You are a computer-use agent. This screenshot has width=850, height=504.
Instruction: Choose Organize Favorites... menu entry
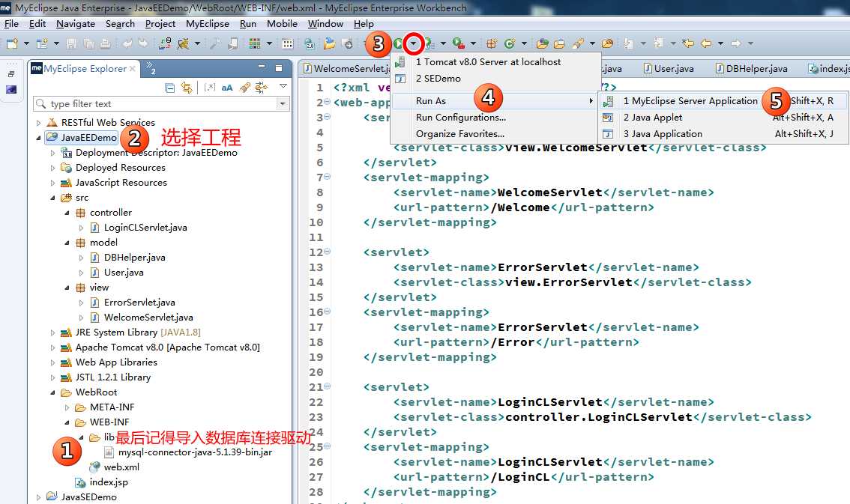tap(496, 134)
